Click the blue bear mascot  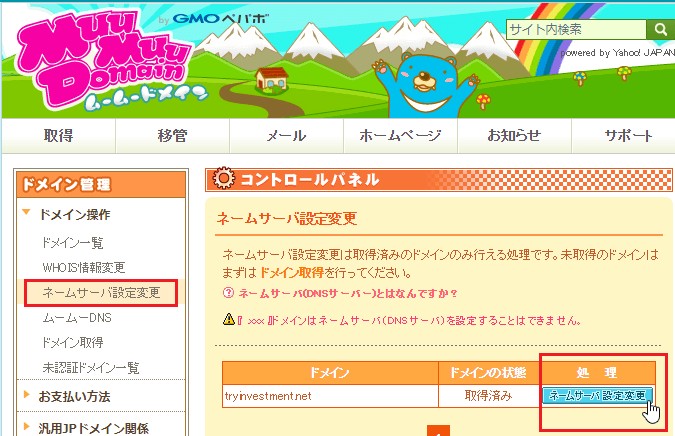tap(427, 86)
